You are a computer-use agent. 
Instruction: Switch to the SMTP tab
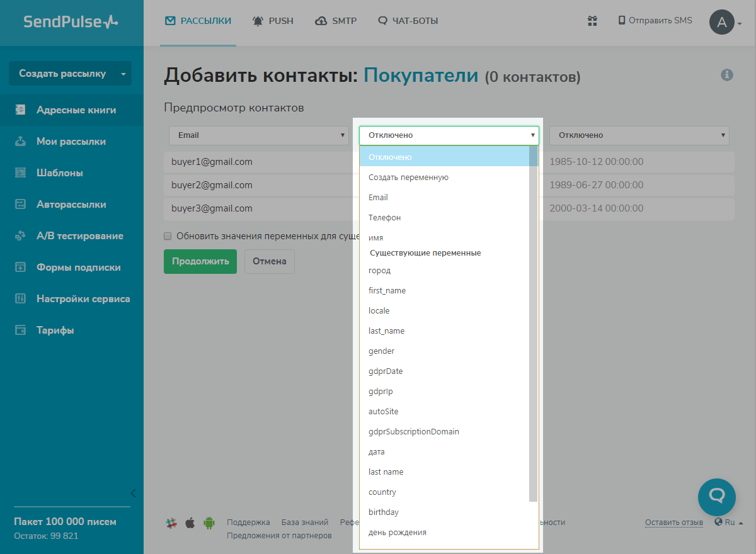point(336,21)
